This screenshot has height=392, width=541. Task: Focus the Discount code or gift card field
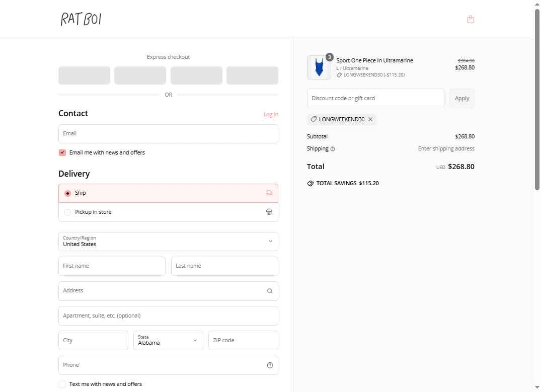click(x=375, y=98)
